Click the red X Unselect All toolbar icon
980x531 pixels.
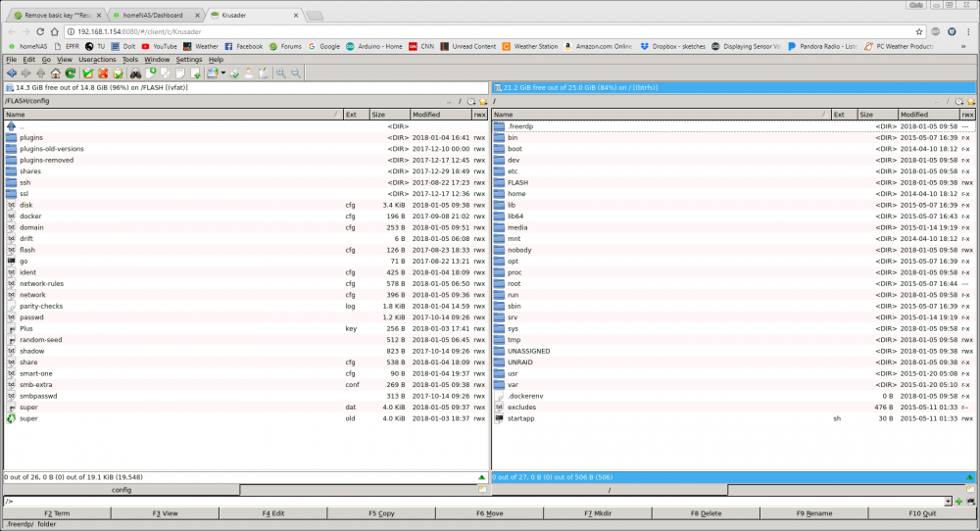click(103, 73)
